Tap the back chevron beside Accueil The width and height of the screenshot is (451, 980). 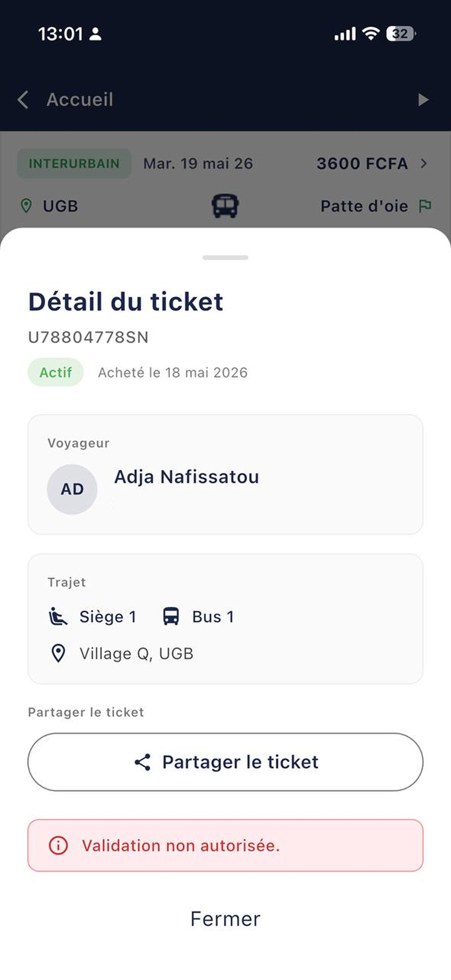[23, 100]
